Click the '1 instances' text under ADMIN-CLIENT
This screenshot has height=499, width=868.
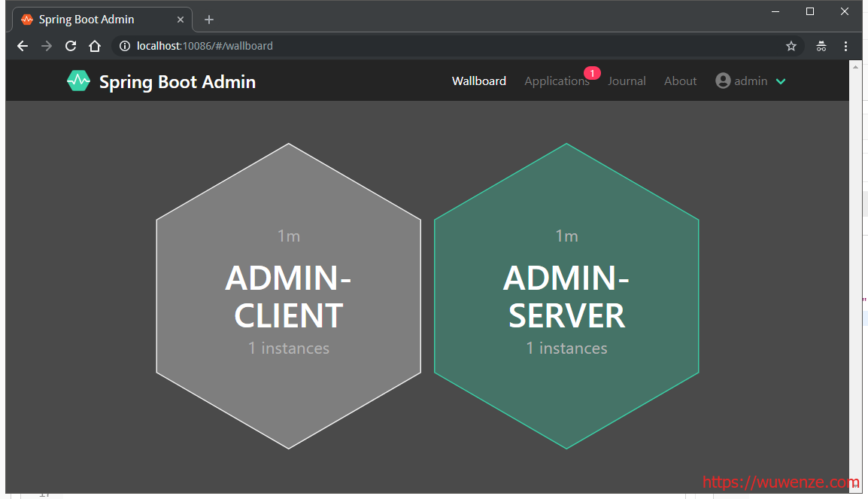click(x=288, y=348)
